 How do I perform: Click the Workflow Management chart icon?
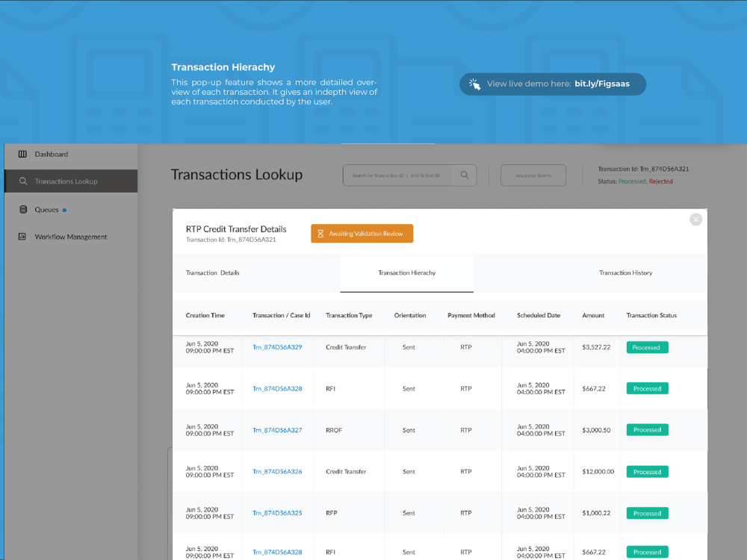pyautogui.click(x=22, y=237)
